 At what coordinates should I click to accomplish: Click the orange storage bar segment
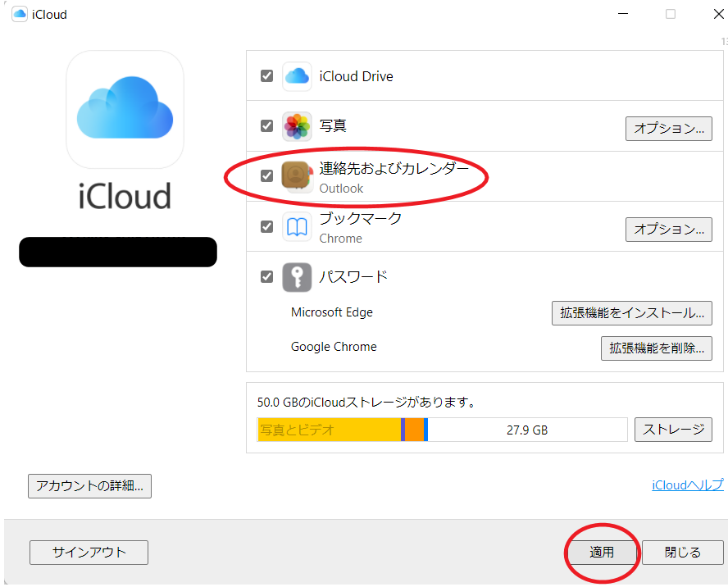pyautogui.click(x=414, y=430)
